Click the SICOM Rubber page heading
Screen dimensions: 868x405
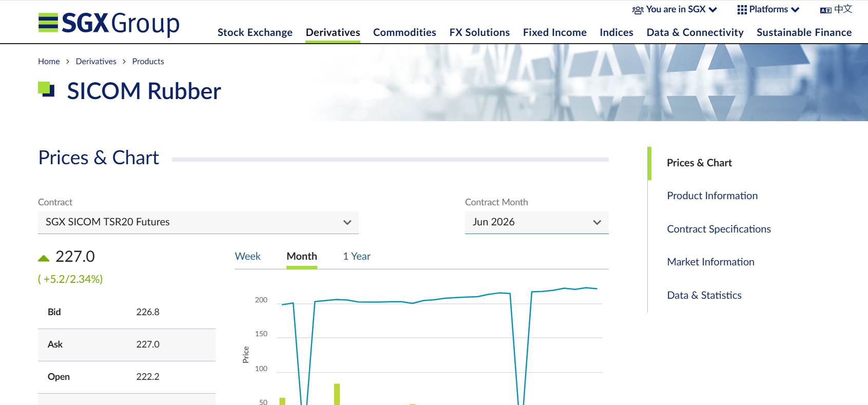tap(144, 91)
